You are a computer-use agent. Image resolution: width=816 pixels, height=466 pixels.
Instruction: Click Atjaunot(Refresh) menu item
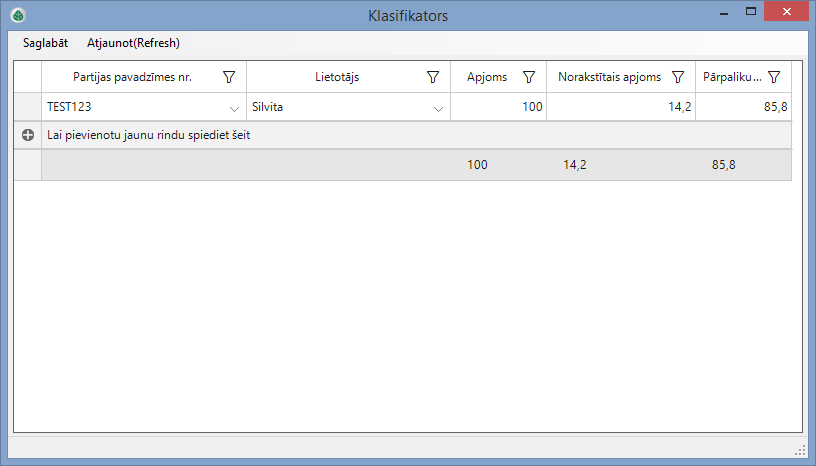click(x=133, y=43)
